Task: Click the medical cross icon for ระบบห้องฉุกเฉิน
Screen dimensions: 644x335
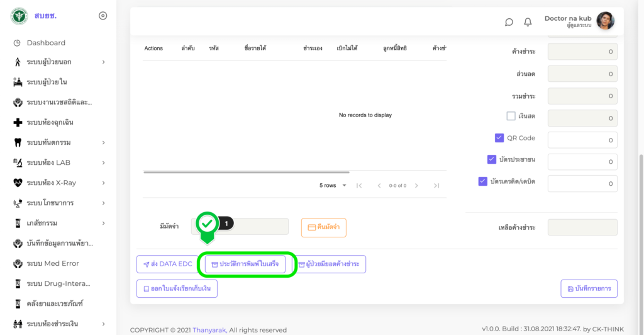Action: tap(18, 122)
